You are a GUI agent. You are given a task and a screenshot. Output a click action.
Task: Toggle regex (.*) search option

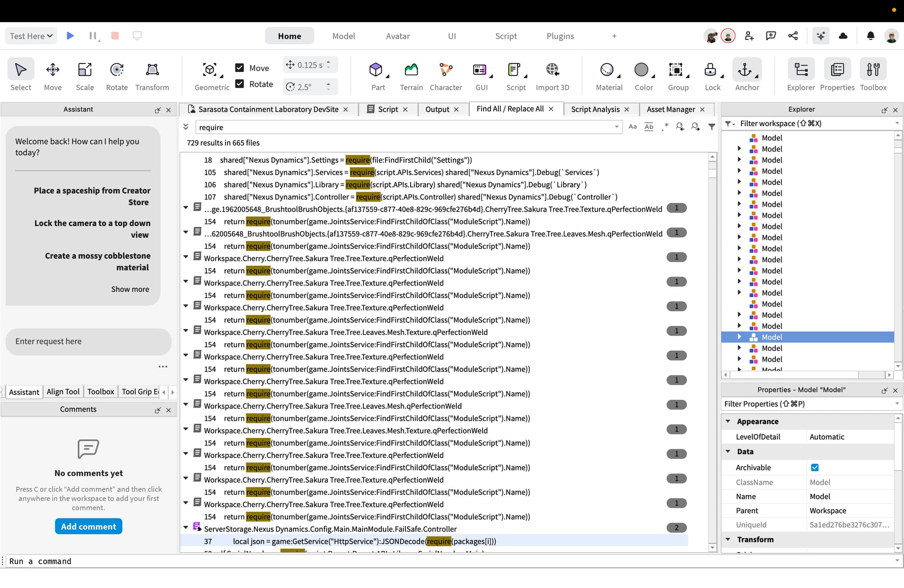(665, 126)
